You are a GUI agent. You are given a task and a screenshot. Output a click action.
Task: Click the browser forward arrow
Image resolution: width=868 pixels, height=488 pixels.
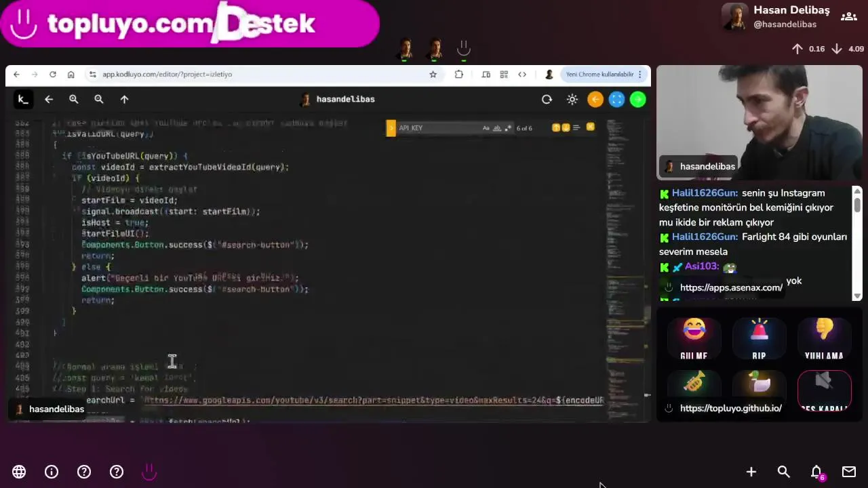34,75
